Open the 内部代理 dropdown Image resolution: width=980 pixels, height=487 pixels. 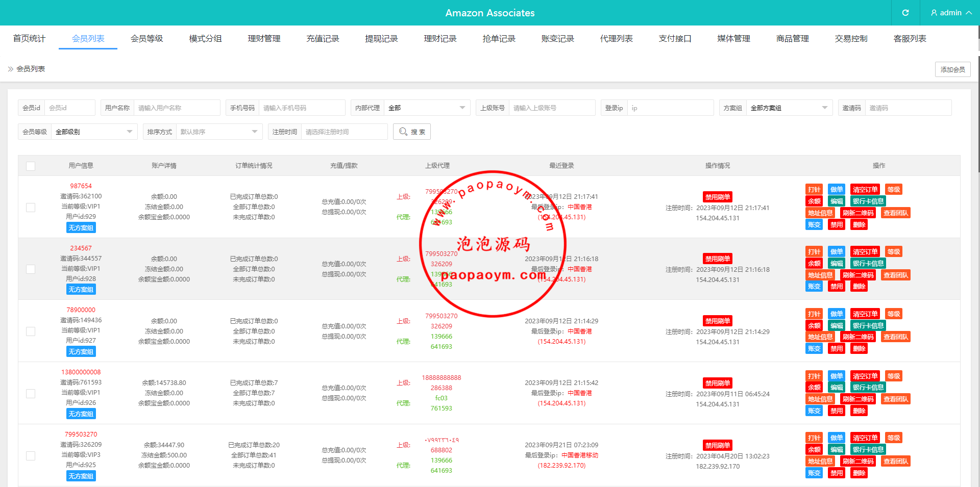click(x=426, y=108)
